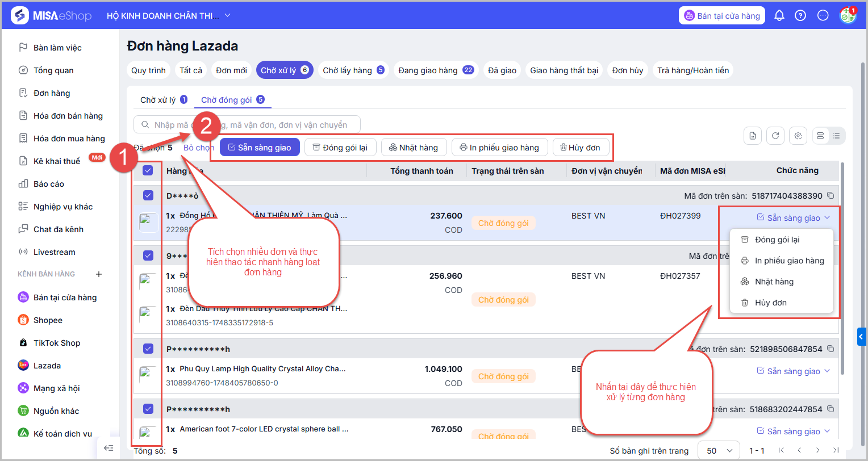The width and height of the screenshot is (868, 461).
Task: Uncheck the order from customer 9***
Action: (x=148, y=256)
